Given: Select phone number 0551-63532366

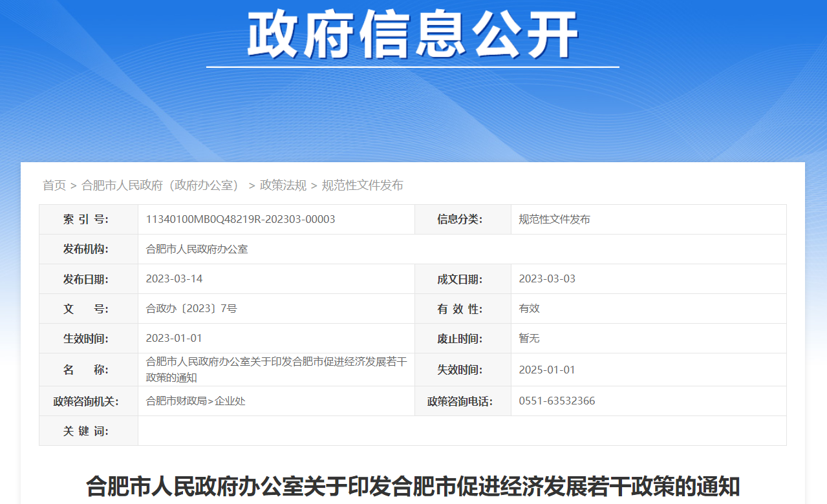Looking at the screenshot, I should coord(557,401).
